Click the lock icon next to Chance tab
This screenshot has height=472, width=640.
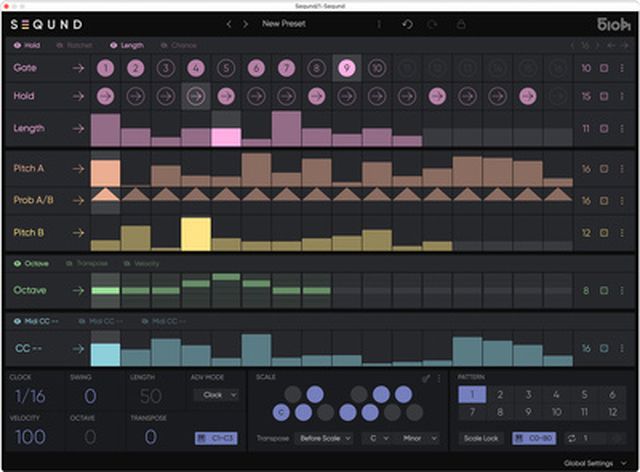[163, 46]
